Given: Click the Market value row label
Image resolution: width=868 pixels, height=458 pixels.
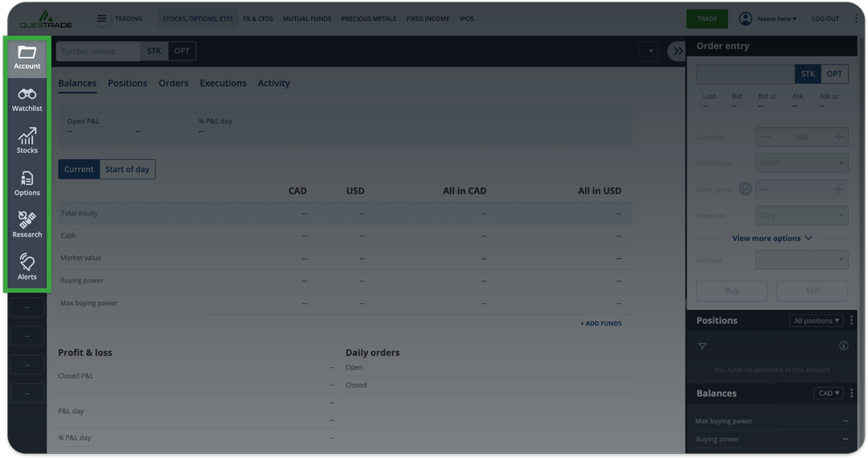Looking at the screenshot, I should tap(81, 258).
